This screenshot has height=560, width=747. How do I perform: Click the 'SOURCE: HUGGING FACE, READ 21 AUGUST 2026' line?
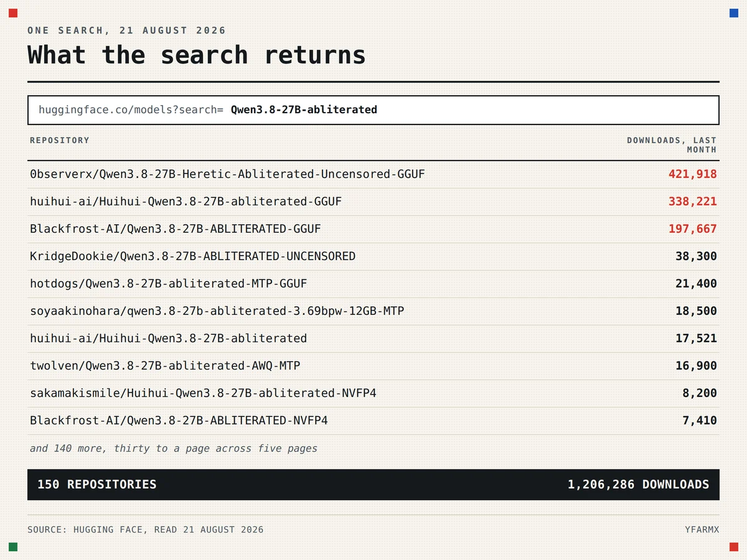(x=146, y=530)
